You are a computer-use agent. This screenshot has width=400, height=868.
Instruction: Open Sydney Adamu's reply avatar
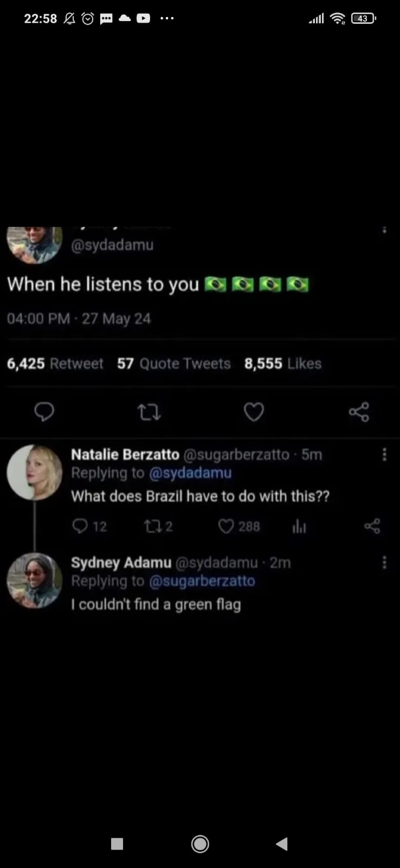35,580
